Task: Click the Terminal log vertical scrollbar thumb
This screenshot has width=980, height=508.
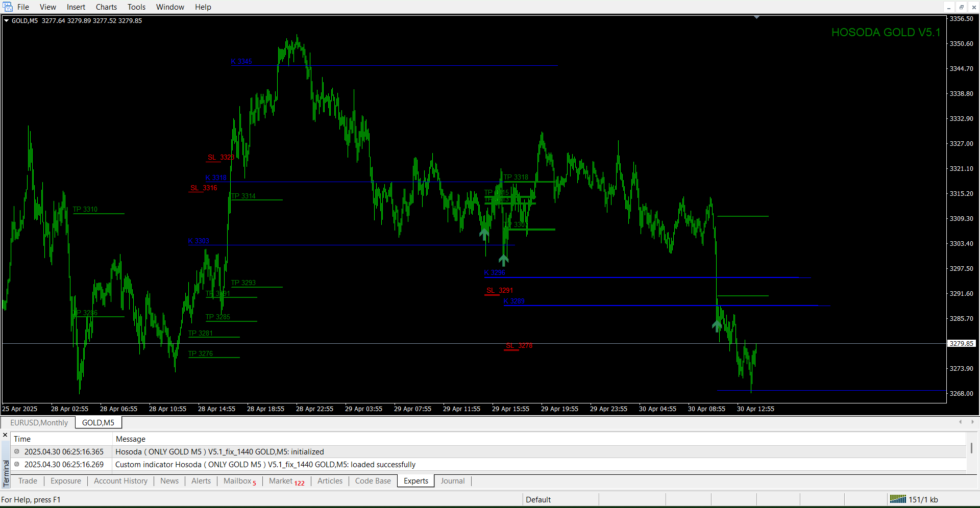Action: coord(971,448)
